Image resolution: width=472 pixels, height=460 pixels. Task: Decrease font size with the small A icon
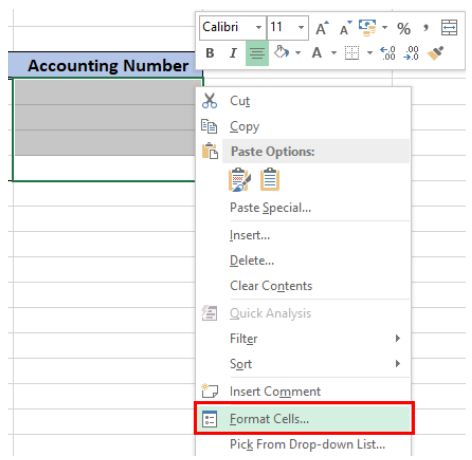pyautogui.click(x=345, y=28)
